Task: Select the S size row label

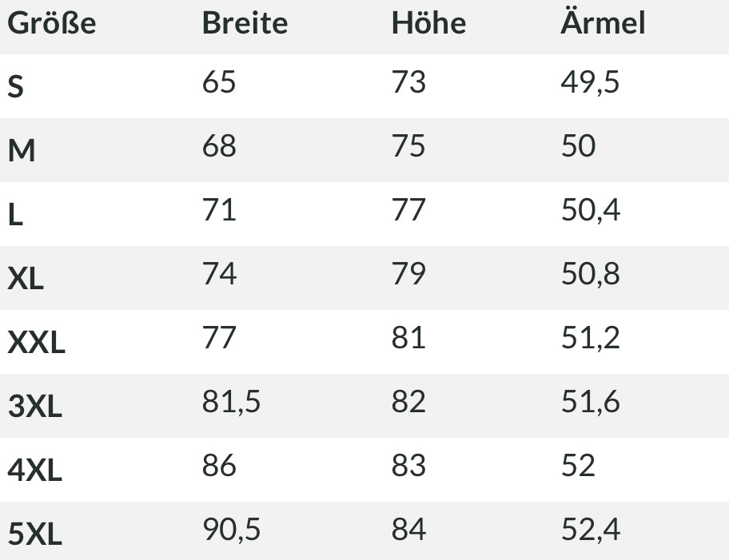Action: [x=16, y=87]
